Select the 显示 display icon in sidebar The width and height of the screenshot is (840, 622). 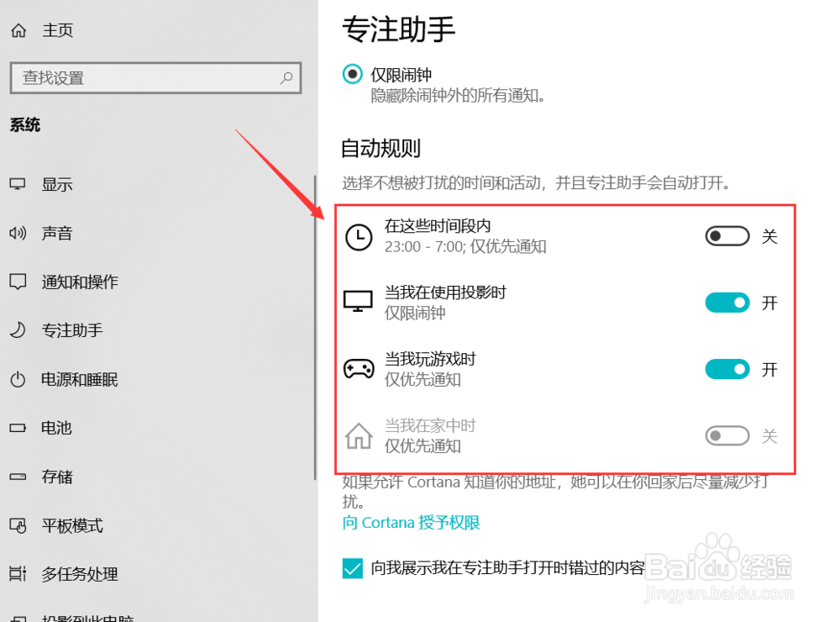click(18, 184)
